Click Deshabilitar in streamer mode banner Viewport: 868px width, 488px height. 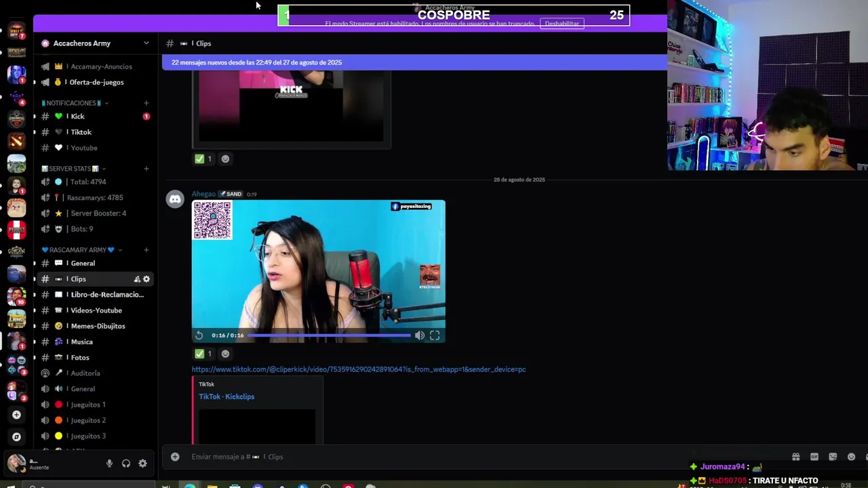tap(562, 24)
